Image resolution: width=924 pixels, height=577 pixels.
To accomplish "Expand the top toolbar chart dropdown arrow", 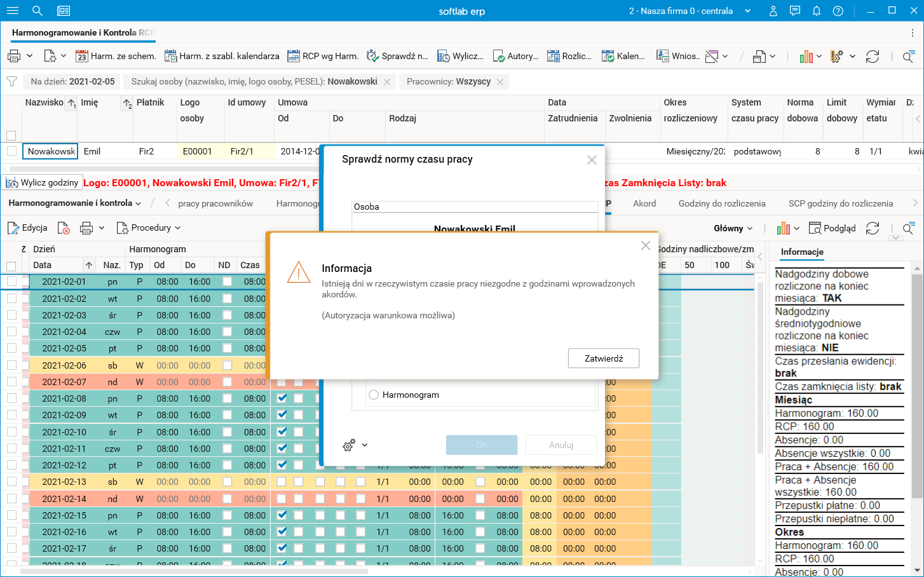I will [819, 56].
